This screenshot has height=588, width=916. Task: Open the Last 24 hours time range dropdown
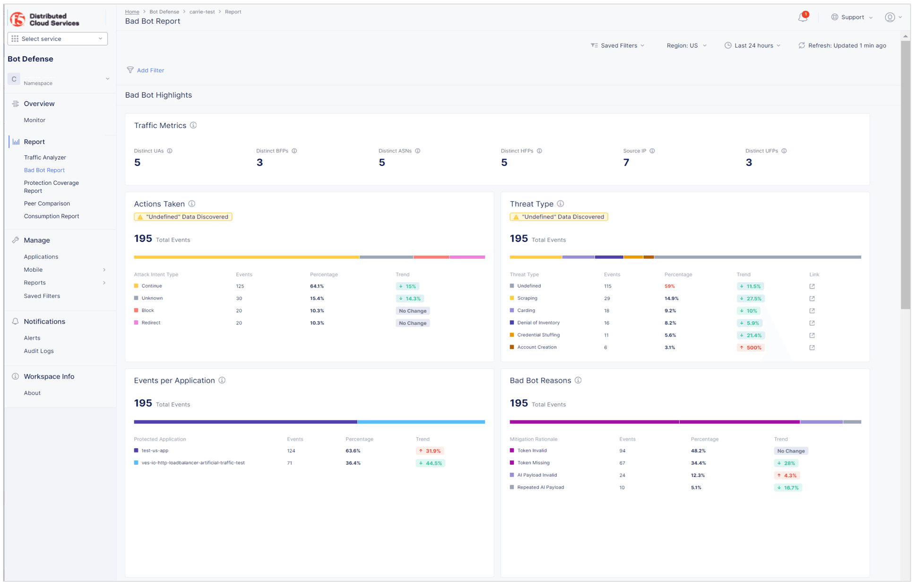(752, 46)
